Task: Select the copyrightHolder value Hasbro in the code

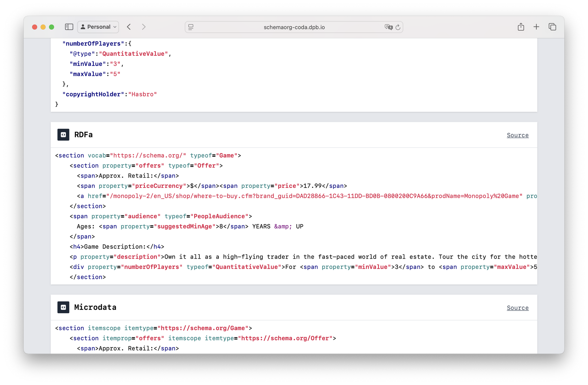Action: click(x=143, y=94)
